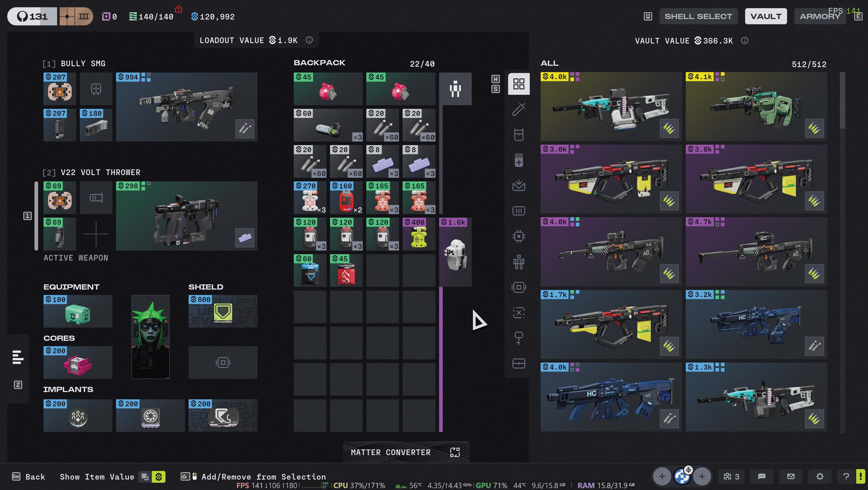Select the red 160-value item stacked x2

[x=346, y=198]
